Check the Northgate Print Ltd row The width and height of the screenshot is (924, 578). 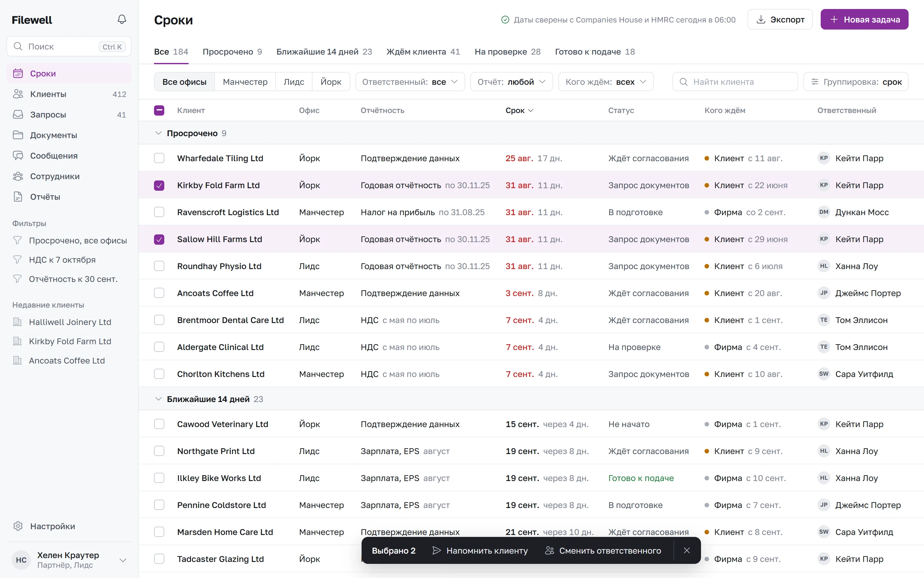pyautogui.click(x=159, y=451)
